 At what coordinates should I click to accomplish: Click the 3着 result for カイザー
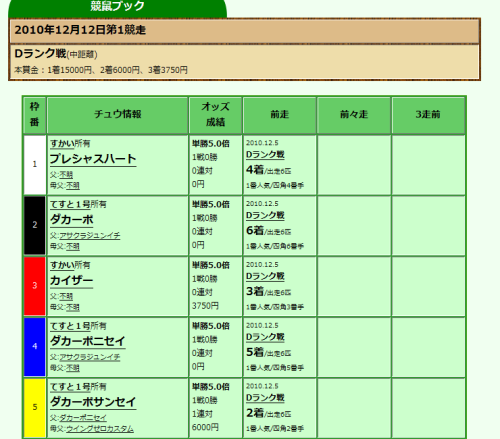click(x=255, y=292)
